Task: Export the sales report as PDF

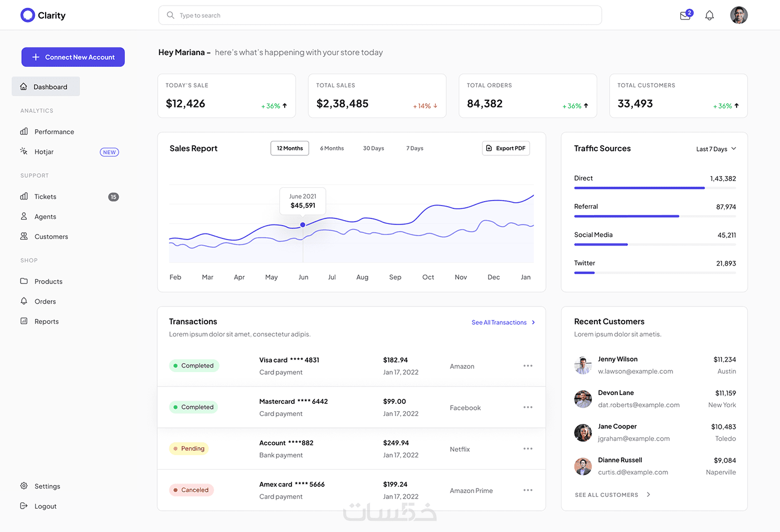Action: tap(506, 148)
